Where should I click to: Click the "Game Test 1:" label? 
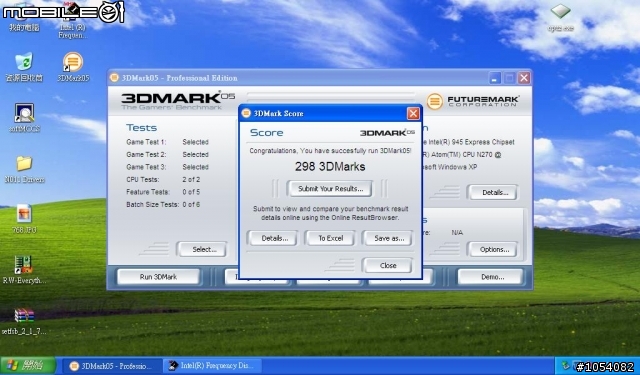[x=146, y=142]
